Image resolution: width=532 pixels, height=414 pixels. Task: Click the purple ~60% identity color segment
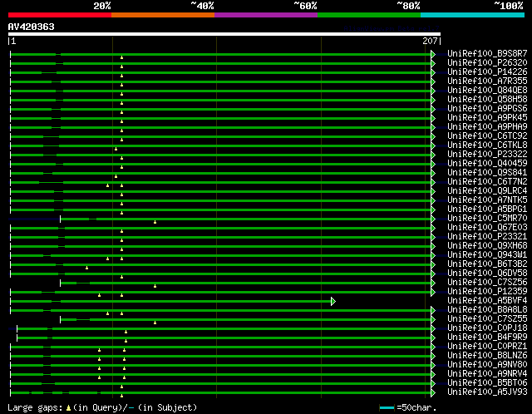tap(265, 15)
